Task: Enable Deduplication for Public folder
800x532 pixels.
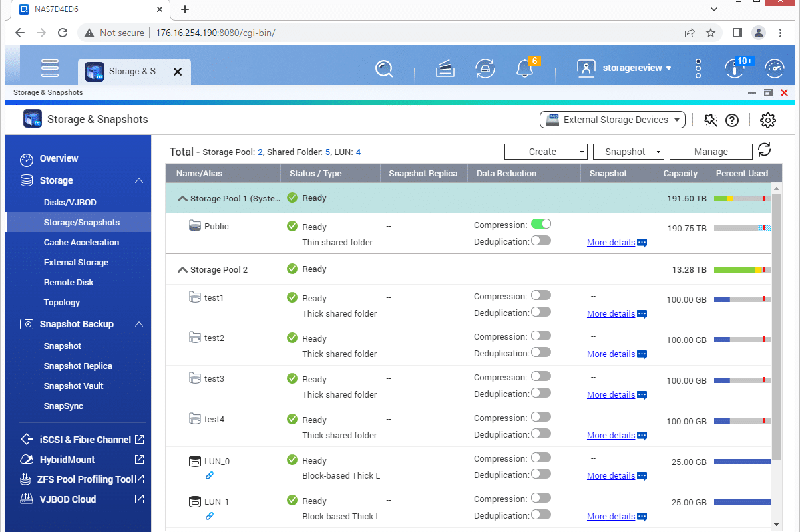Action: coord(541,241)
